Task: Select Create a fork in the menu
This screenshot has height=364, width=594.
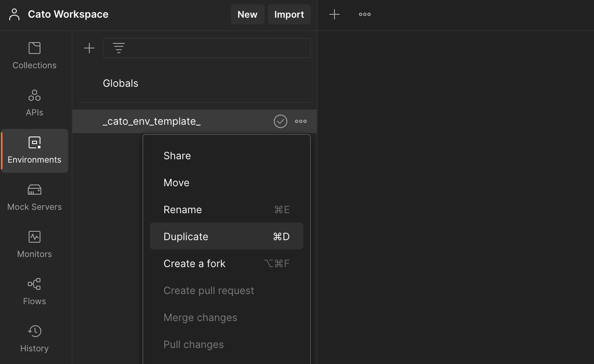Action: point(194,263)
